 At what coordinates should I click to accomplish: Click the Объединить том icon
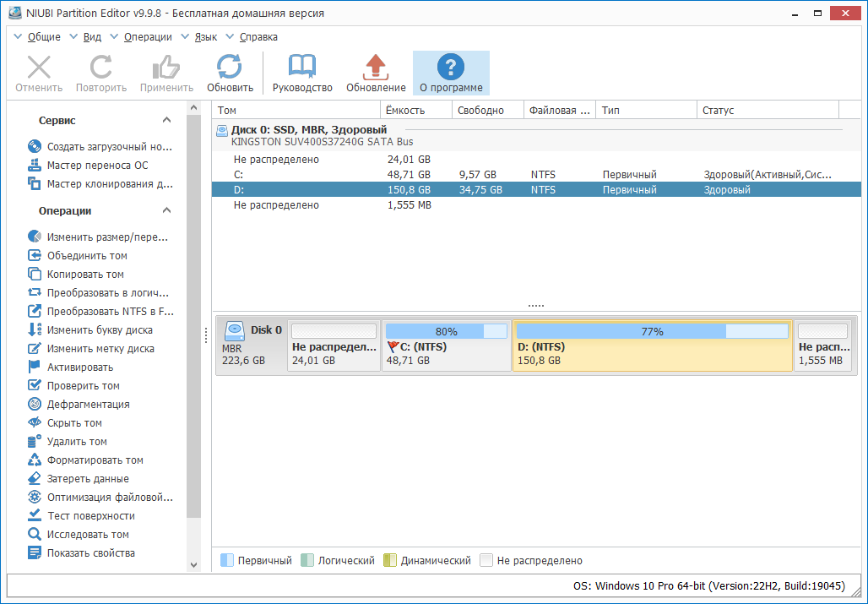pos(35,255)
